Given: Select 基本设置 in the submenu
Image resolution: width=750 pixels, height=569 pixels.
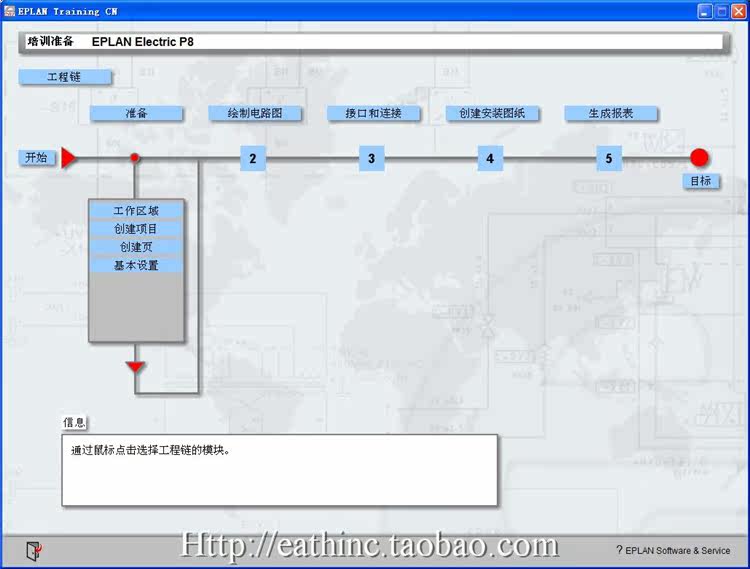Looking at the screenshot, I should (136, 265).
